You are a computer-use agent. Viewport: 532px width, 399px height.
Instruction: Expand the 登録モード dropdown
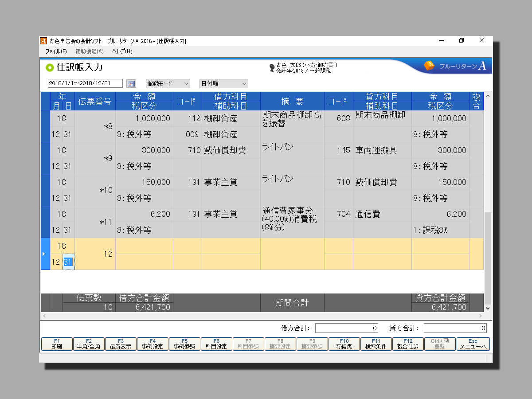(x=168, y=83)
